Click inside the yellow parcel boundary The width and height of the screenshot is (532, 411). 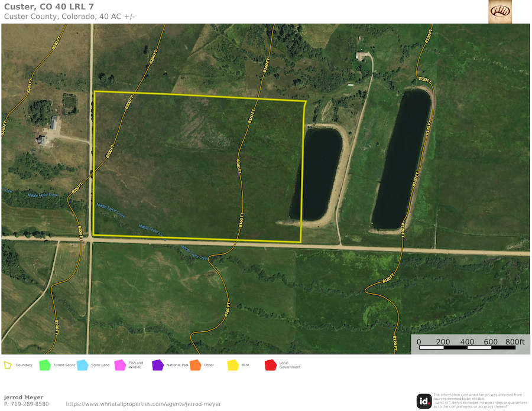point(195,171)
